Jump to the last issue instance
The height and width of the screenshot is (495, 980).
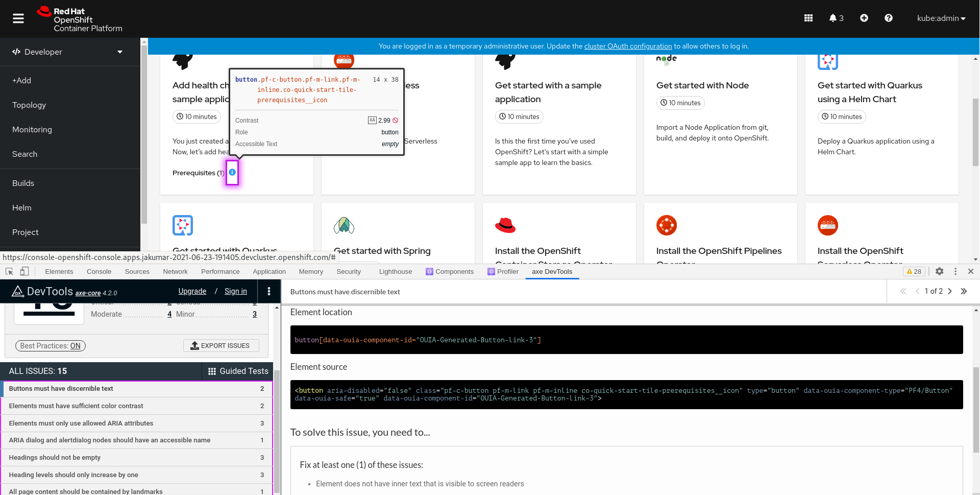964,291
